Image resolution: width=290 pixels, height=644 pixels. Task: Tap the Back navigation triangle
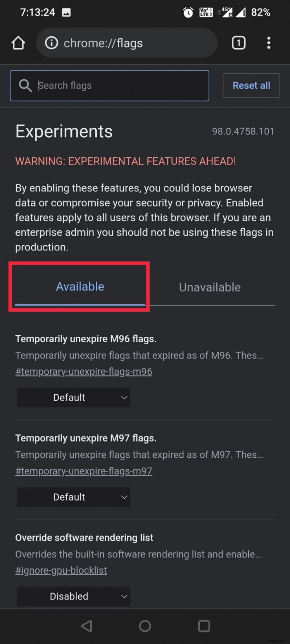[x=86, y=625]
